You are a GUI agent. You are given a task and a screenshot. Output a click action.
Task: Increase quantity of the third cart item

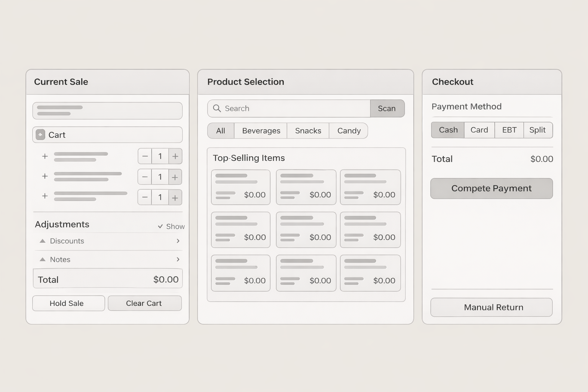click(175, 198)
